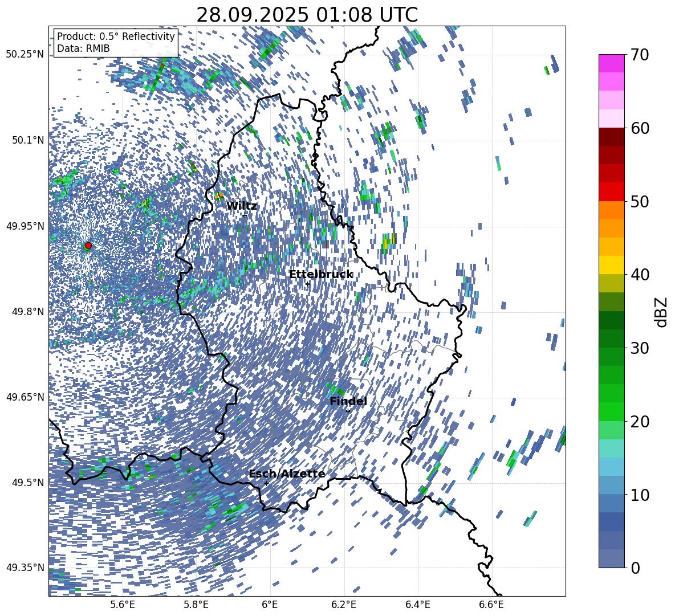Click the title '28.09.2025 01:08 UTC'

pos(307,15)
